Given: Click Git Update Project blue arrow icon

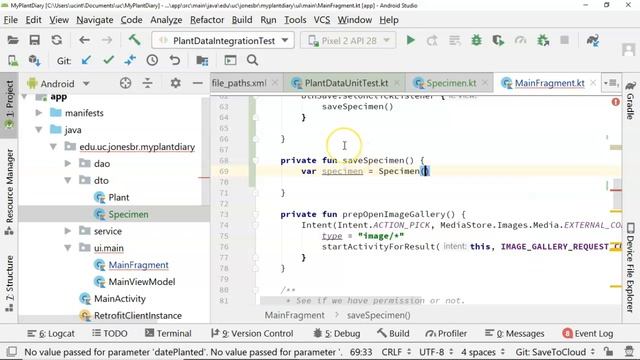Looking at the screenshot, I should coord(86,60).
